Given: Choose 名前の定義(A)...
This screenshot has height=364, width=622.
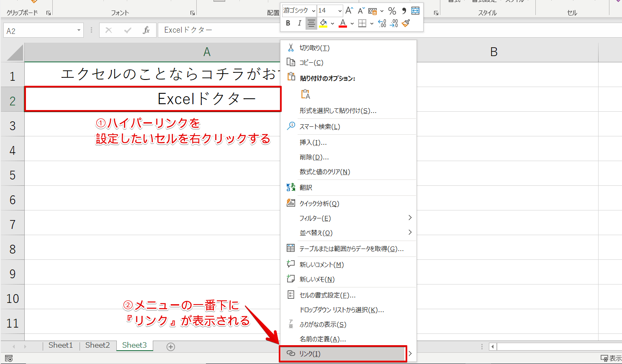Looking at the screenshot, I should point(348,339).
